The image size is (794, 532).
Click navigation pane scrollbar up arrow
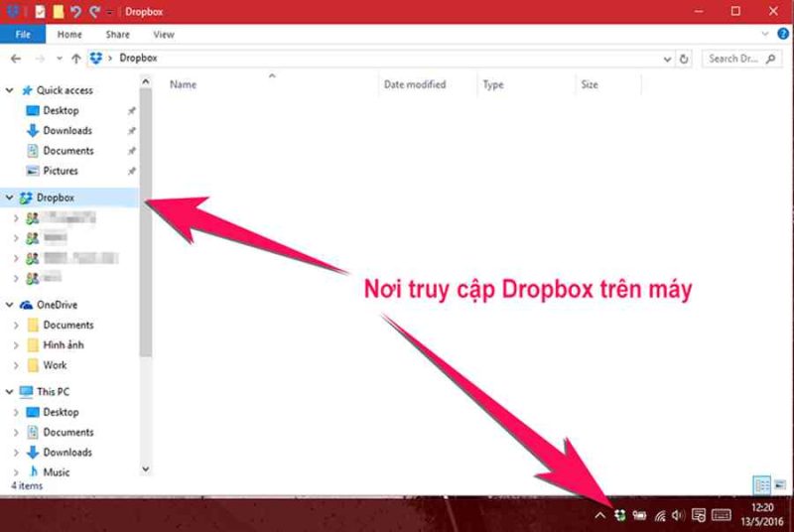146,81
